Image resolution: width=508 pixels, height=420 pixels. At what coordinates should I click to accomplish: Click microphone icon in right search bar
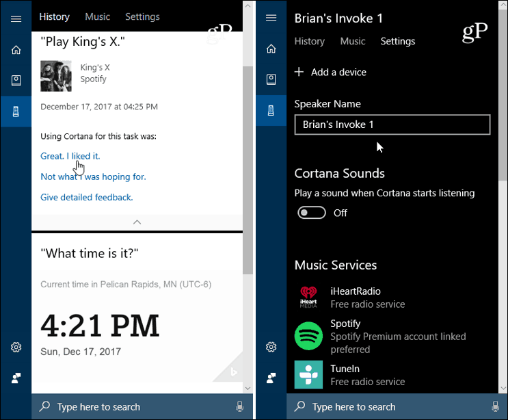[x=495, y=406]
